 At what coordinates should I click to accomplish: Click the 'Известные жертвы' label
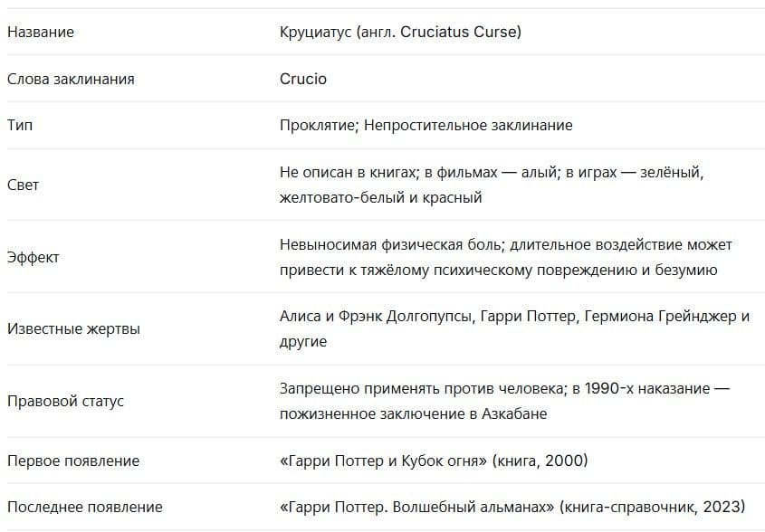tap(73, 328)
